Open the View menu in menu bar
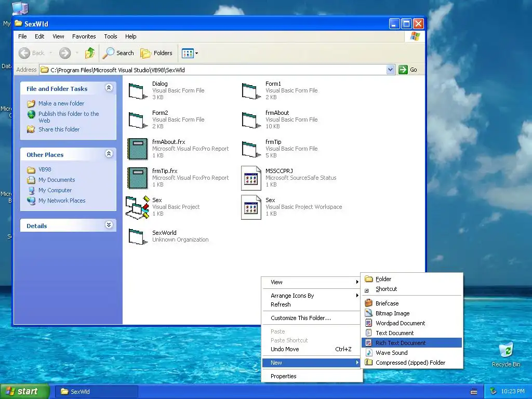 pos(58,36)
